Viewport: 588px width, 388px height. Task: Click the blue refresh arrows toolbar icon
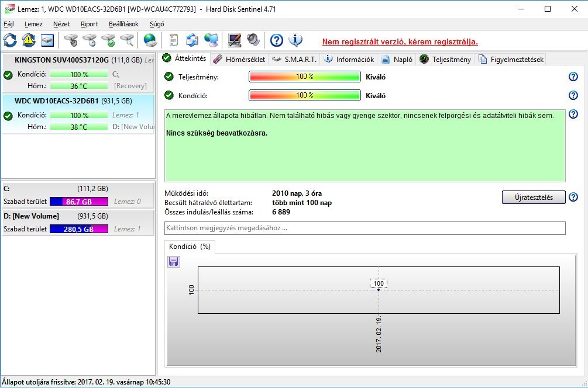10,40
